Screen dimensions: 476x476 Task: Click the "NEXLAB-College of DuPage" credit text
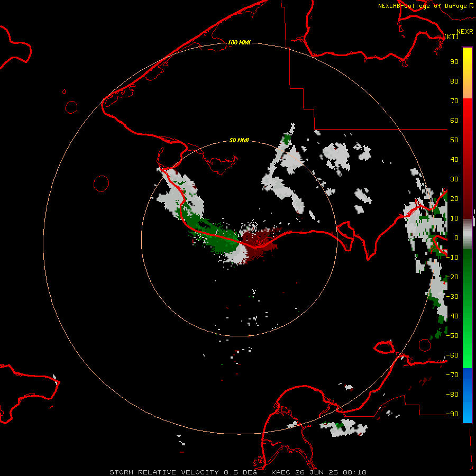(x=422, y=6)
